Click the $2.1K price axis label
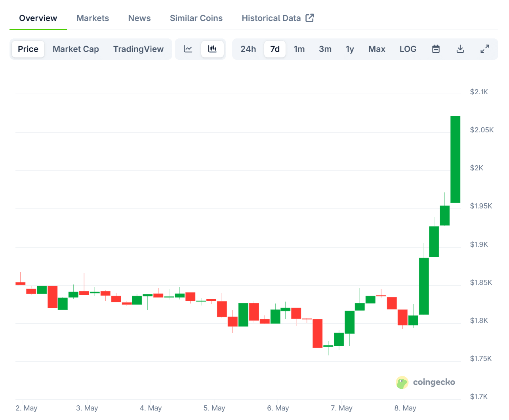The image size is (509, 420). tap(479, 92)
